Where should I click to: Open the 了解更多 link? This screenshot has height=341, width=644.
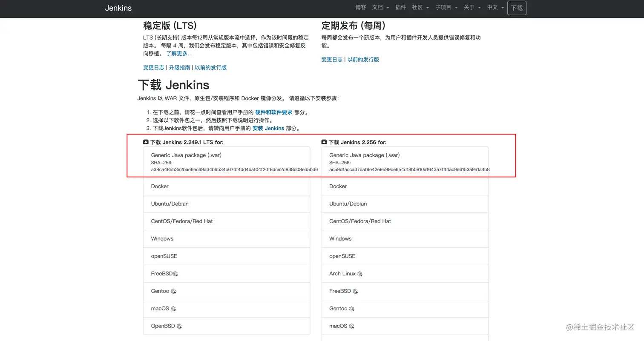click(x=179, y=54)
